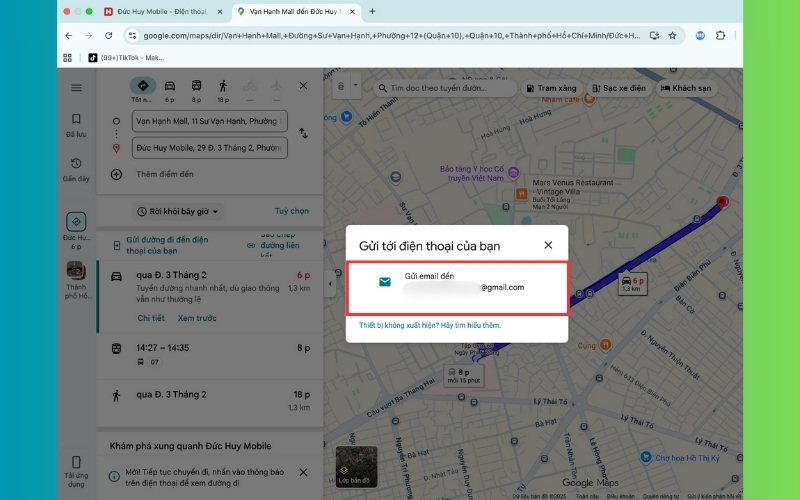The height and width of the screenshot is (500, 800).
Task: Click the address bar URL
Action: click(391, 35)
